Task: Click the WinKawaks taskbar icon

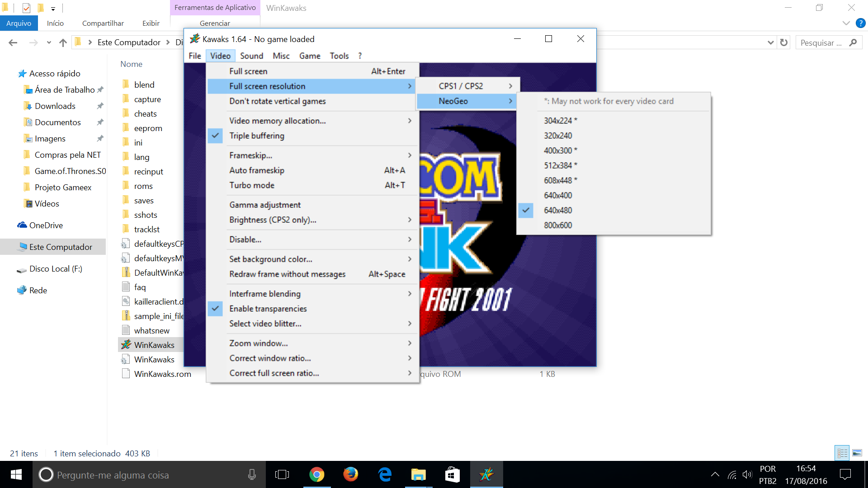Action: (x=486, y=474)
